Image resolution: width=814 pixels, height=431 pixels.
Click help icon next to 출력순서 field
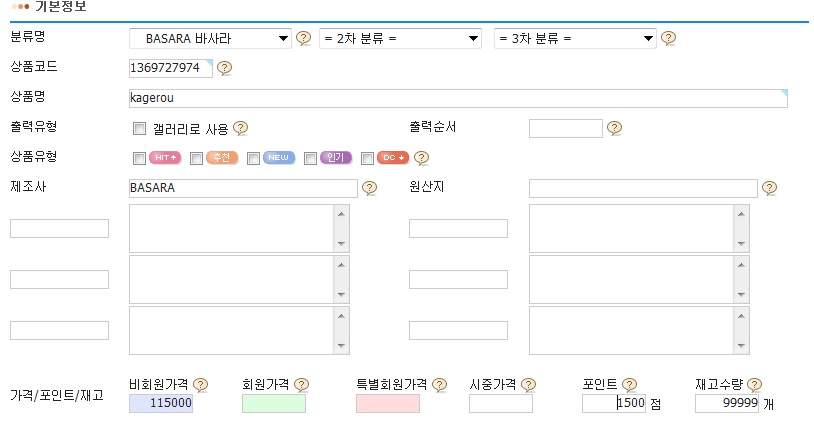[x=614, y=128]
